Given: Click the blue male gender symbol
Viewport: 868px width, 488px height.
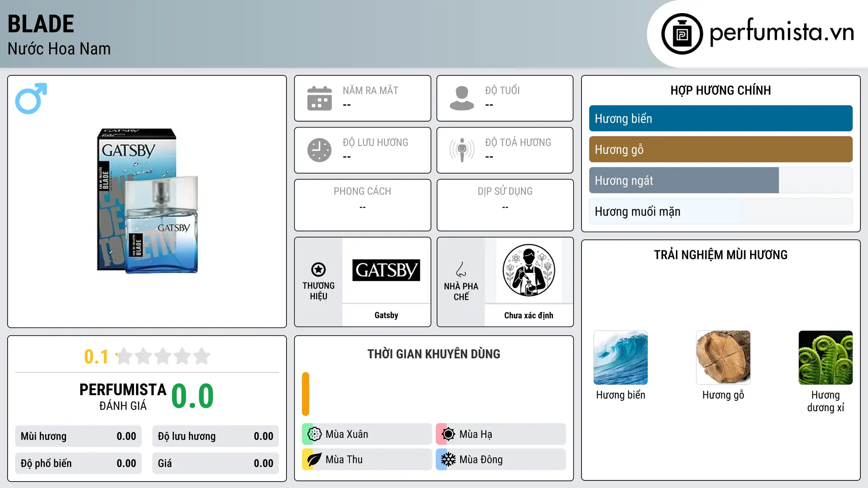Looking at the screenshot, I should pos(31,98).
